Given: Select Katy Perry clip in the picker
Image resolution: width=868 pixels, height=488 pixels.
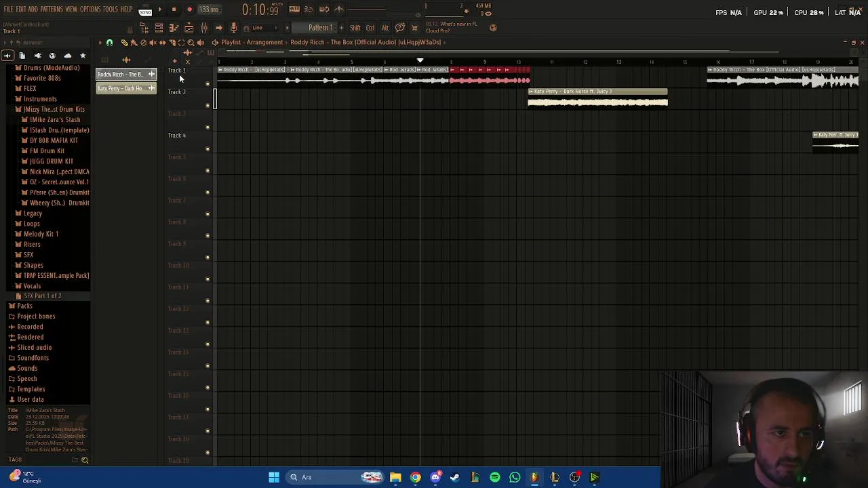Looking at the screenshot, I should [126, 88].
